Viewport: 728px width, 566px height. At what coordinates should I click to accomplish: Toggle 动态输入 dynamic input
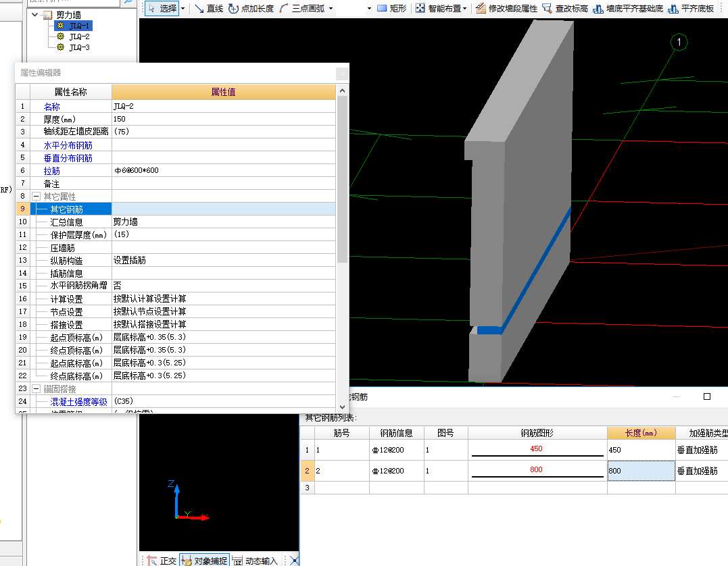tap(254, 561)
